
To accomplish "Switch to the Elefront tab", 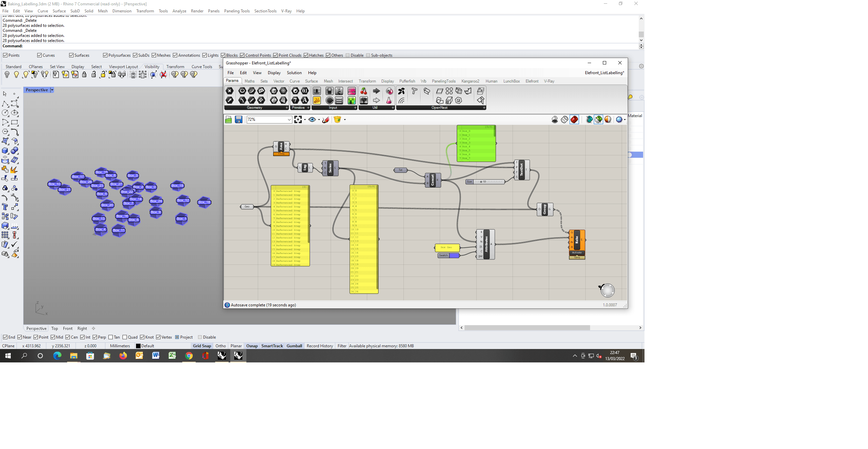I will coord(532,81).
